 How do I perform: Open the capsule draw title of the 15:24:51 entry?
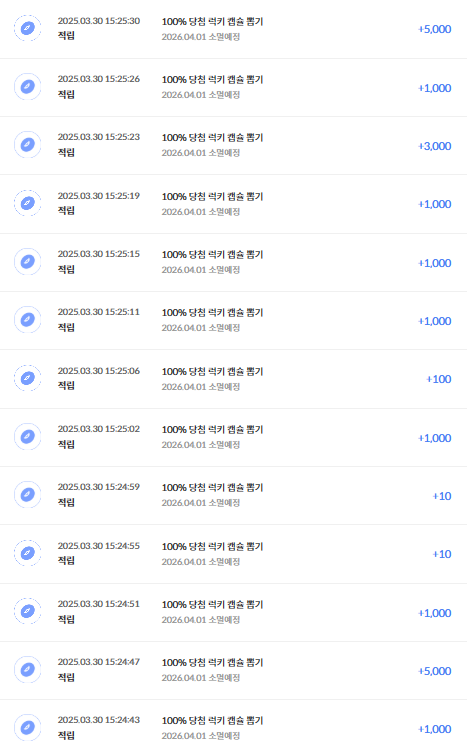coord(212,604)
